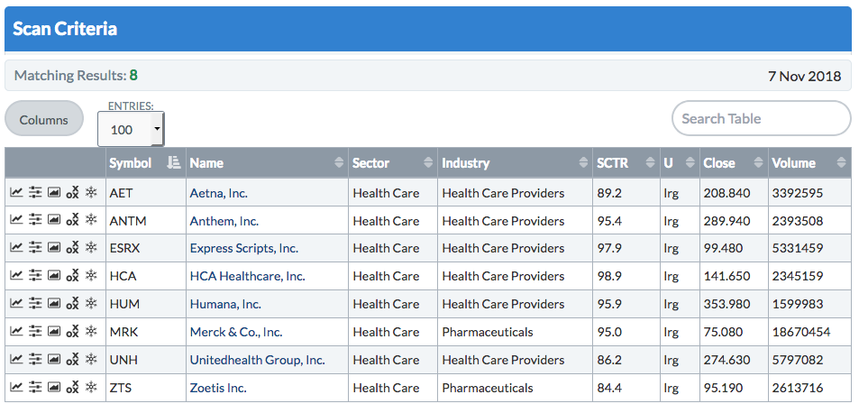
Task: Open the line chart icon for MRK
Action: click(x=16, y=333)
